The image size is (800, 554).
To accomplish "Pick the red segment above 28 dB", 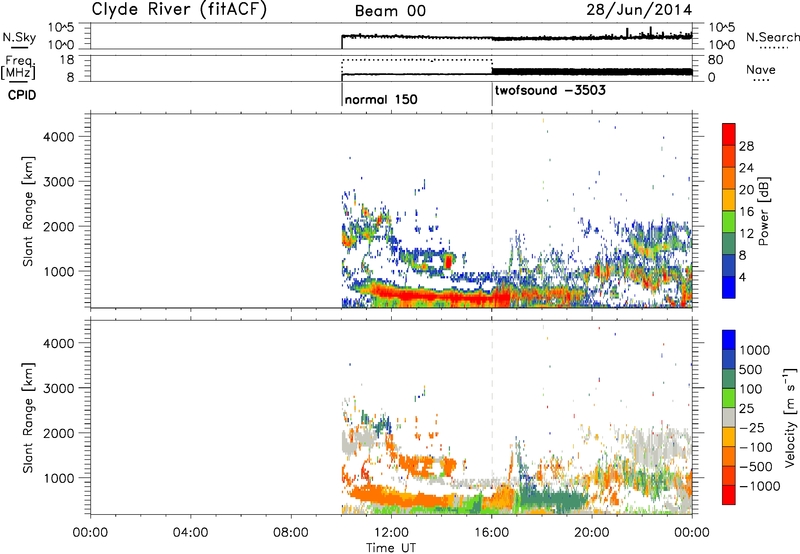I will 729,134.
